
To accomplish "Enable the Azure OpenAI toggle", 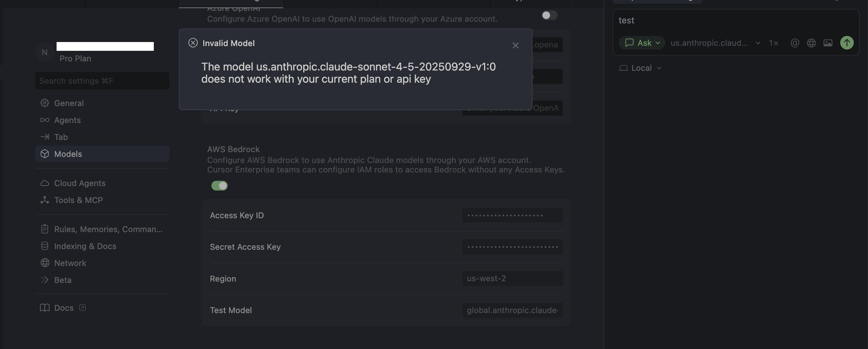I will click(x=549, y=15).
